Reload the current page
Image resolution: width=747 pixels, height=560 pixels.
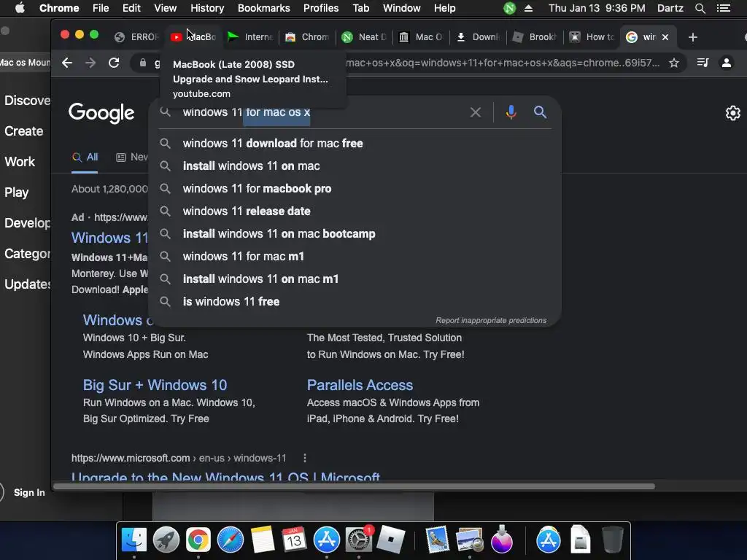click(114, 63)
